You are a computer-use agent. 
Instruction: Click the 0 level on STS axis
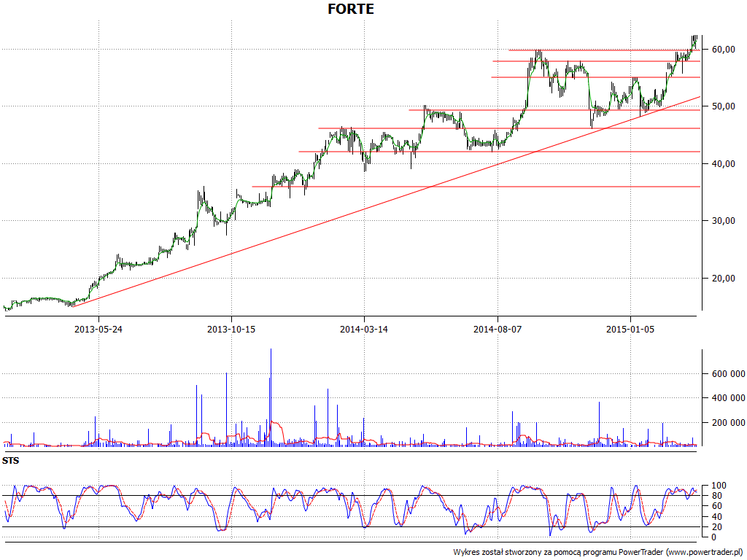(713, 537)
